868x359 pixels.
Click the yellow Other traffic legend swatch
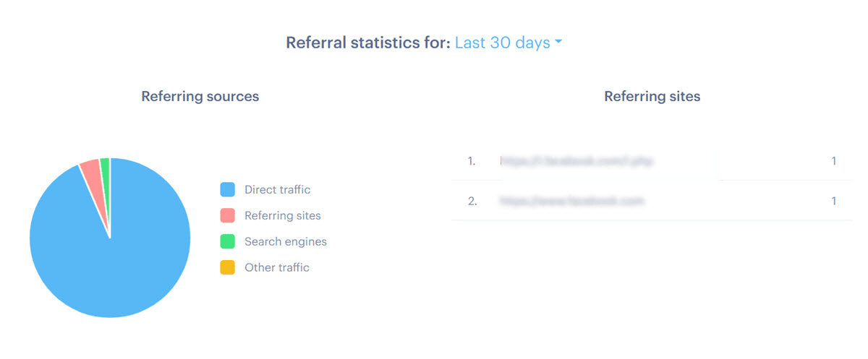click(x=228, y=267)
